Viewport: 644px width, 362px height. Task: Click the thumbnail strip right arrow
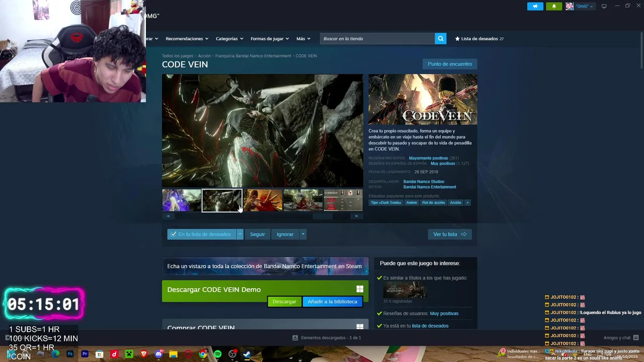357,216
